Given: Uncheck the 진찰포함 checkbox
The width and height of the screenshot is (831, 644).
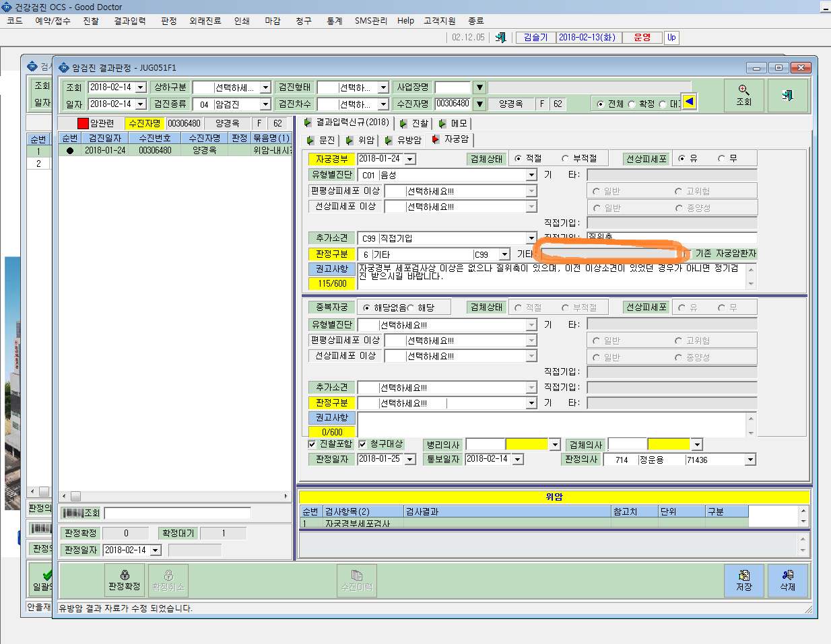Looking at the screenshot, I should (x=312, y=444).
